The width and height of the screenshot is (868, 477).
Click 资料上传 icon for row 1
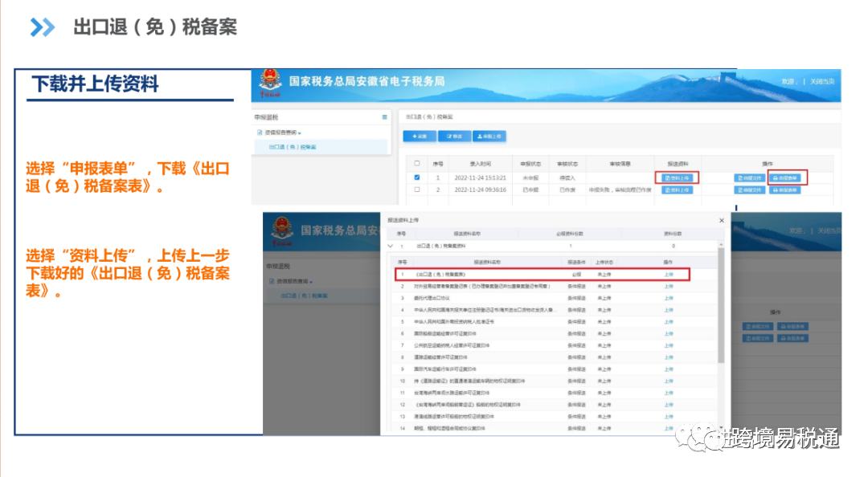click(x=677, y=177)
